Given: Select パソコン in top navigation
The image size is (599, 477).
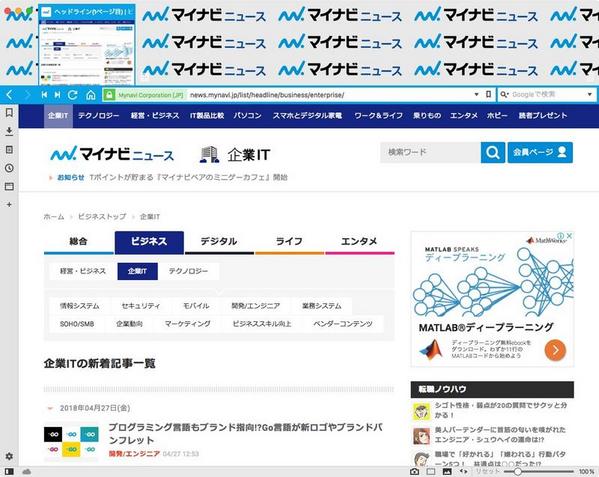Looking at the screenshot, I should 248,115.
